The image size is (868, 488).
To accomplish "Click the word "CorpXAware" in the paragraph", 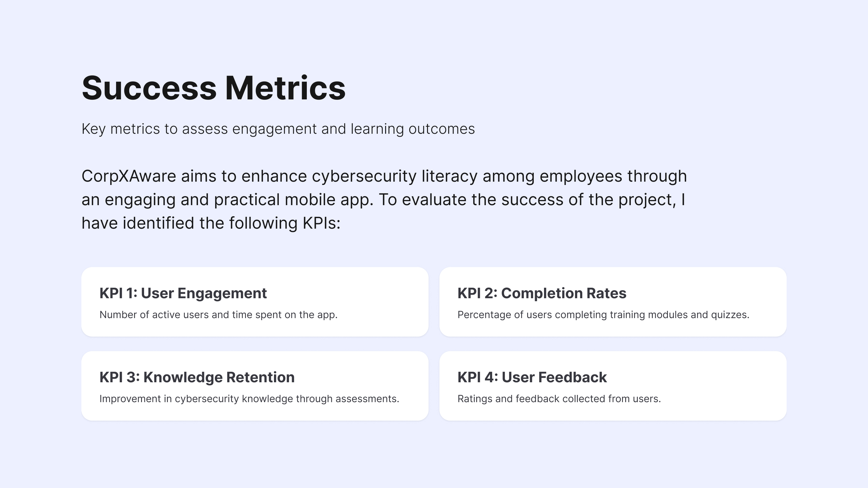I will coord(129,176).
